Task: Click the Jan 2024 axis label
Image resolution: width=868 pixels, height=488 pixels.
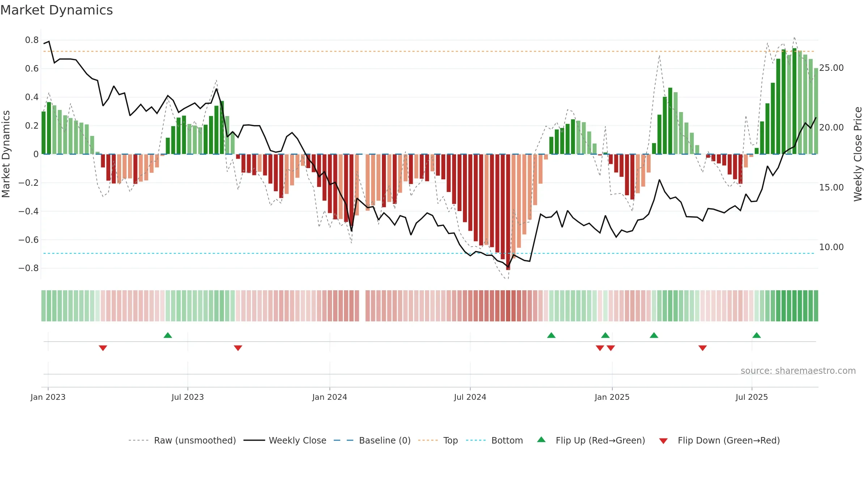Action: pos(330,397)
